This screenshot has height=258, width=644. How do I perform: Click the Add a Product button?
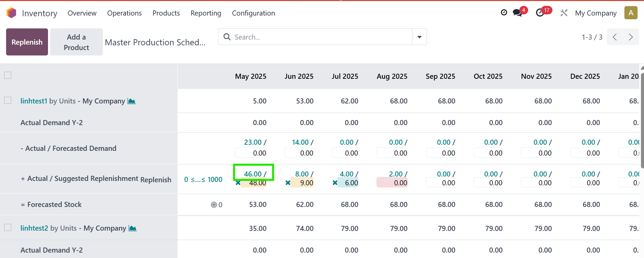[x=76, y=42]
